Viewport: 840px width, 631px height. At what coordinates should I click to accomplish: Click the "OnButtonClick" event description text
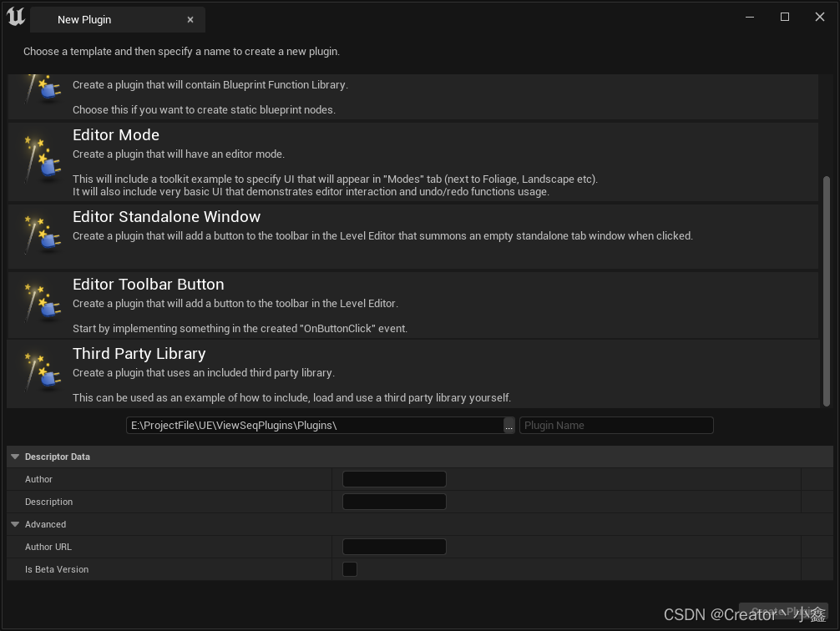[x=240, y=329]
